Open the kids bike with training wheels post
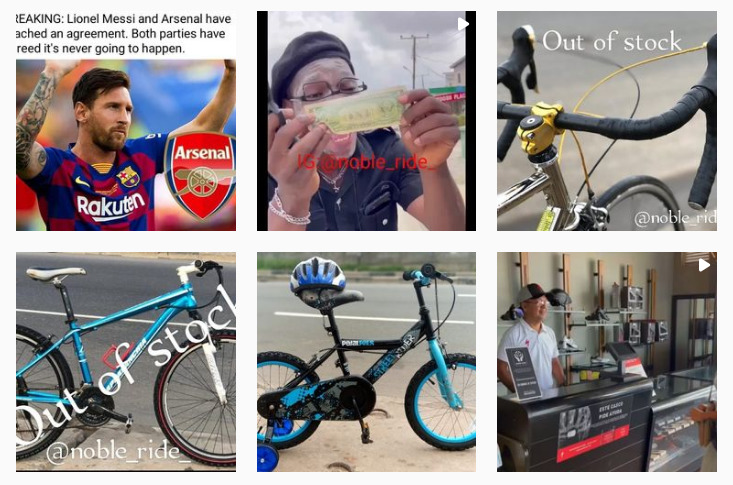Image resolution: width=733 pixels, height=485 pixels. [x=366, y=362]
